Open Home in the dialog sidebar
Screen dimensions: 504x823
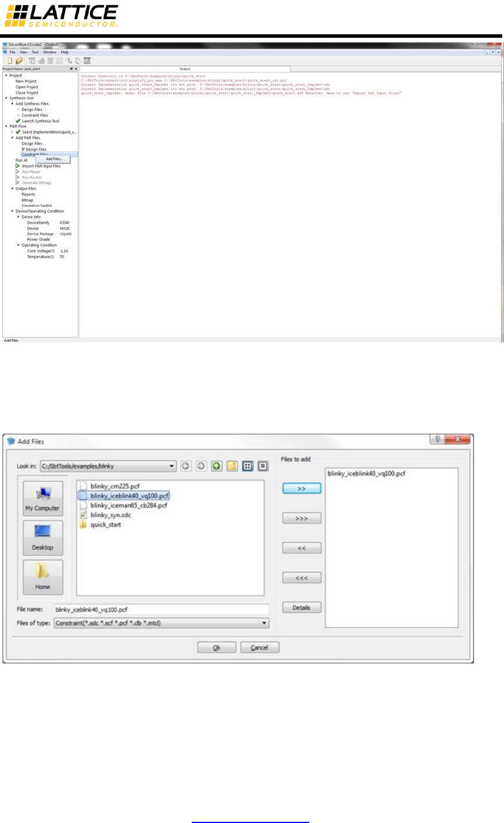44,578
